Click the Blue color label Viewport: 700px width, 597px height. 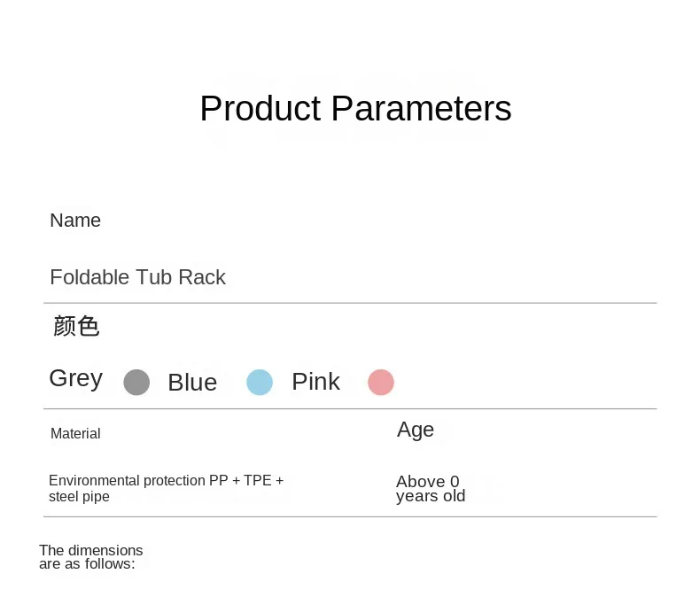[x=193, y=383]
